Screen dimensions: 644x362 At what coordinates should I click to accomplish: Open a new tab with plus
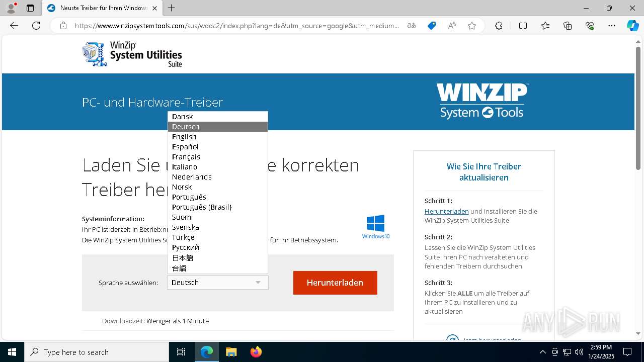172,8
